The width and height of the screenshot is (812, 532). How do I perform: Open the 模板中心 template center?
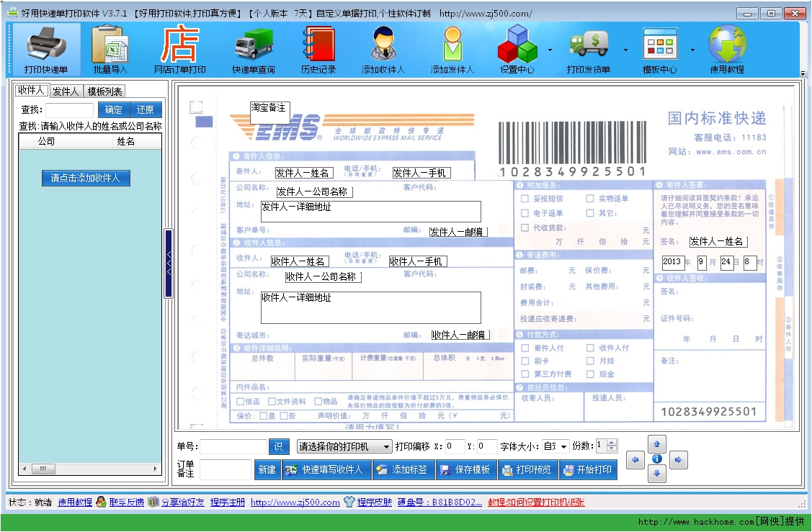[x=660, y=50]
